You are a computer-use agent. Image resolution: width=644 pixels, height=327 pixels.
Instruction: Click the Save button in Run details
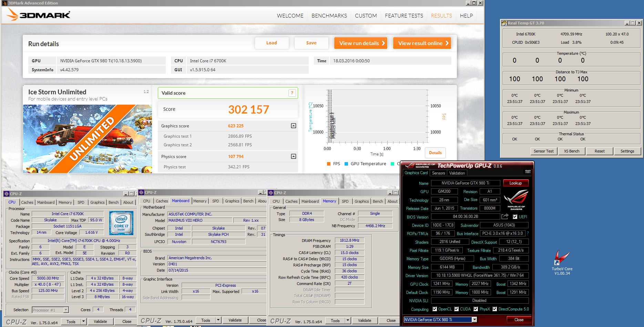pyautogui.click(x=311, y=43)
